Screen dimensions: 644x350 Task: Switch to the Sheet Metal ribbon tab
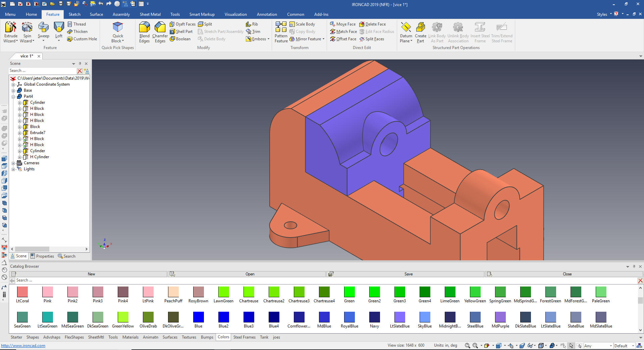coord(150,14)
